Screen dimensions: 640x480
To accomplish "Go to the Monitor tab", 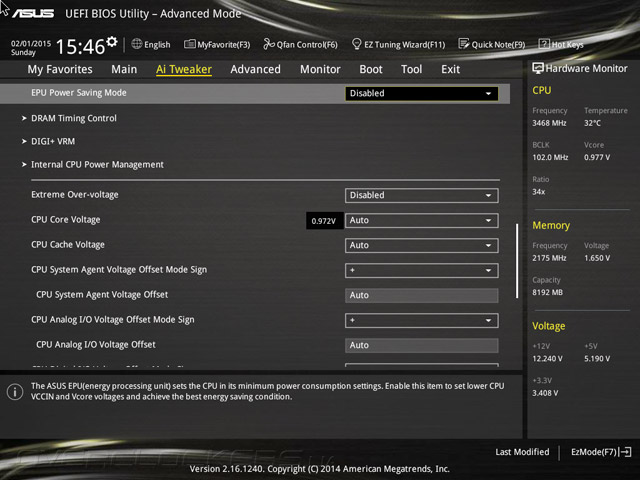I will [x=320, y=69].
